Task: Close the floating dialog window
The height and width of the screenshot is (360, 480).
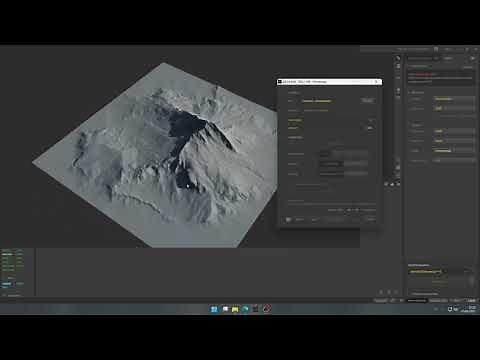Action: (377, 82)
